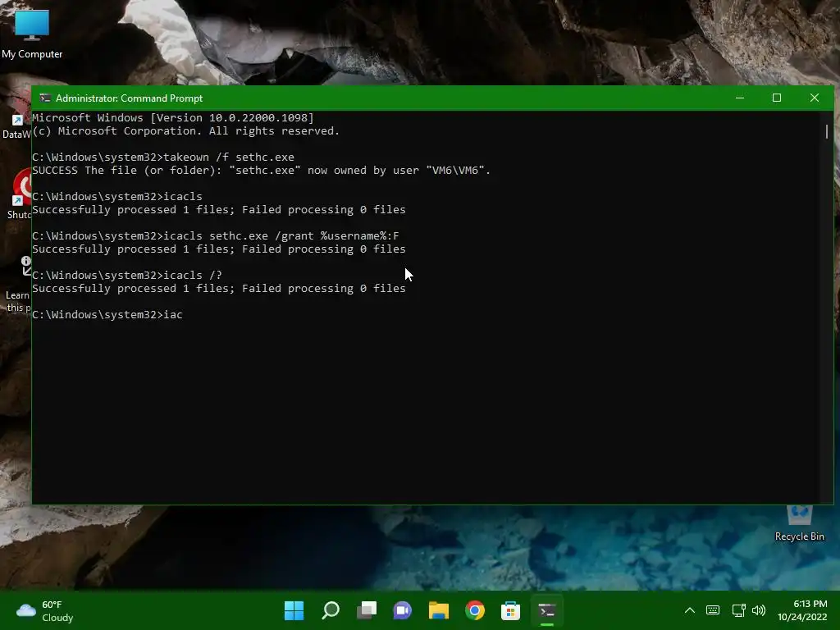Click the Shutdown desktop shortcut icon
Viewport: 840px width, 630px height.
20,194
